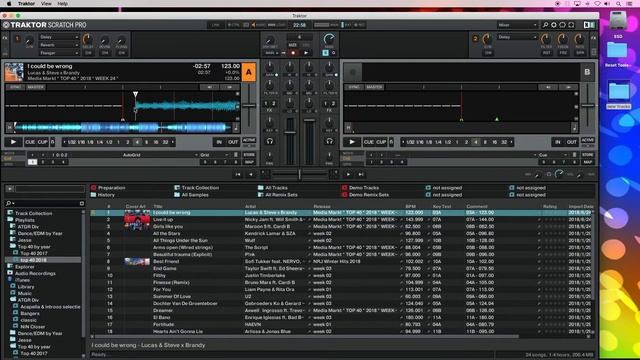Click CUP button on Deck A
This screenshot has height=360, width=640.
42,142
